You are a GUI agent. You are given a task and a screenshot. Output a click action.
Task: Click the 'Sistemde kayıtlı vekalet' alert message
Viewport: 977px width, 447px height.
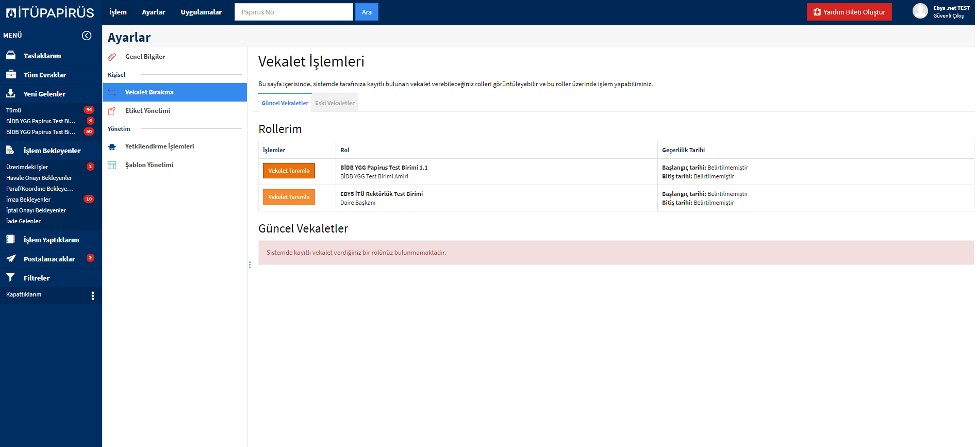[616, 253]
